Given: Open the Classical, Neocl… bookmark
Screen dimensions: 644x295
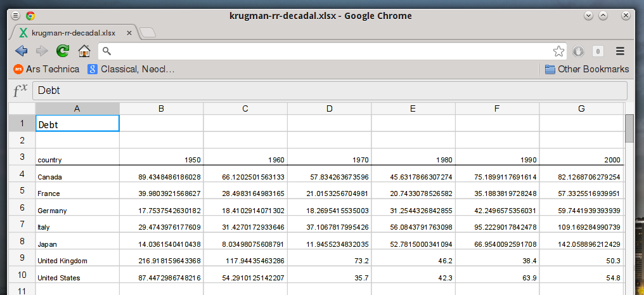Looking at the screenshot, I should [x=131, y=69].
